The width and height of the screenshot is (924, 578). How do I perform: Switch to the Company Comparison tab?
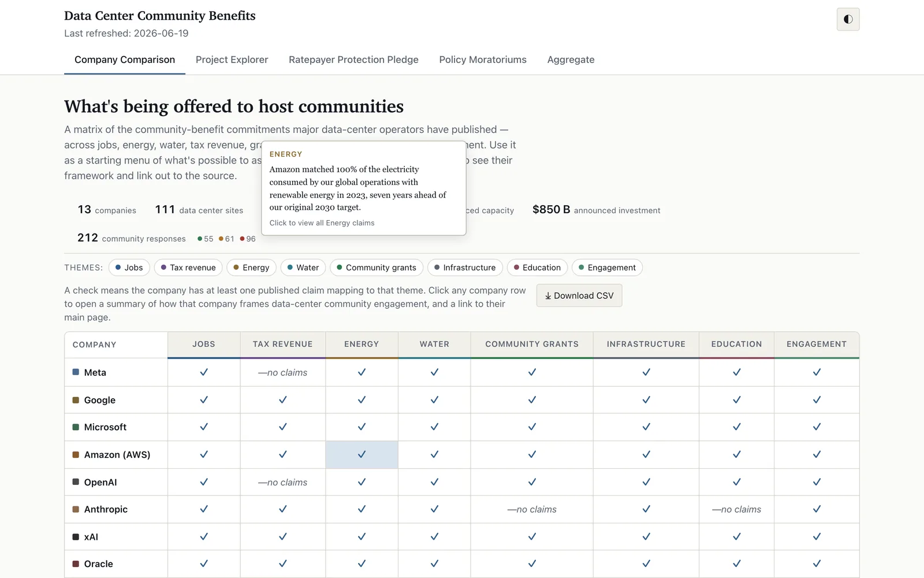[x=125, y=60]
